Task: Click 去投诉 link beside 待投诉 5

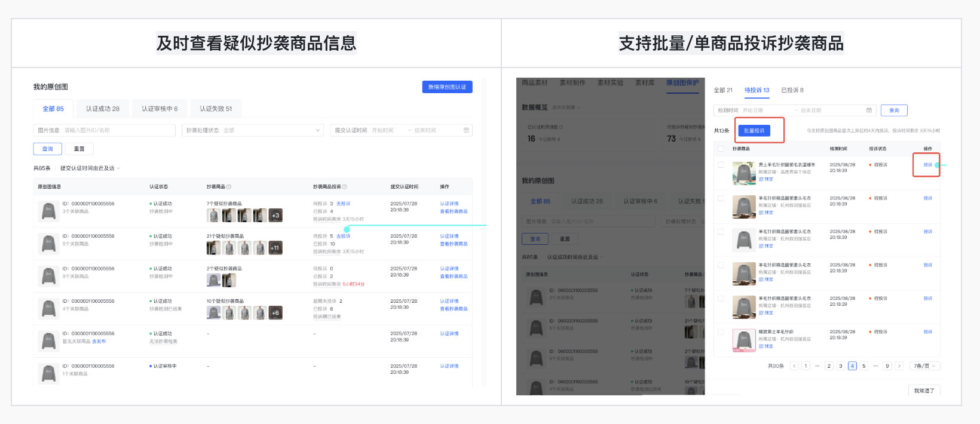Action: click(344, 236)
